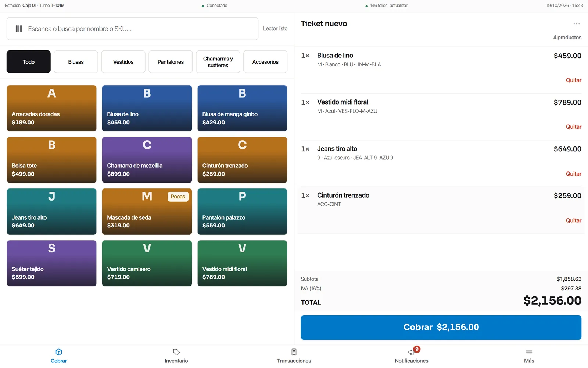The height and width of the screenshot is (368, 588).
Task: Add Bolsa tote to the ticket
Action: [51, 160]
